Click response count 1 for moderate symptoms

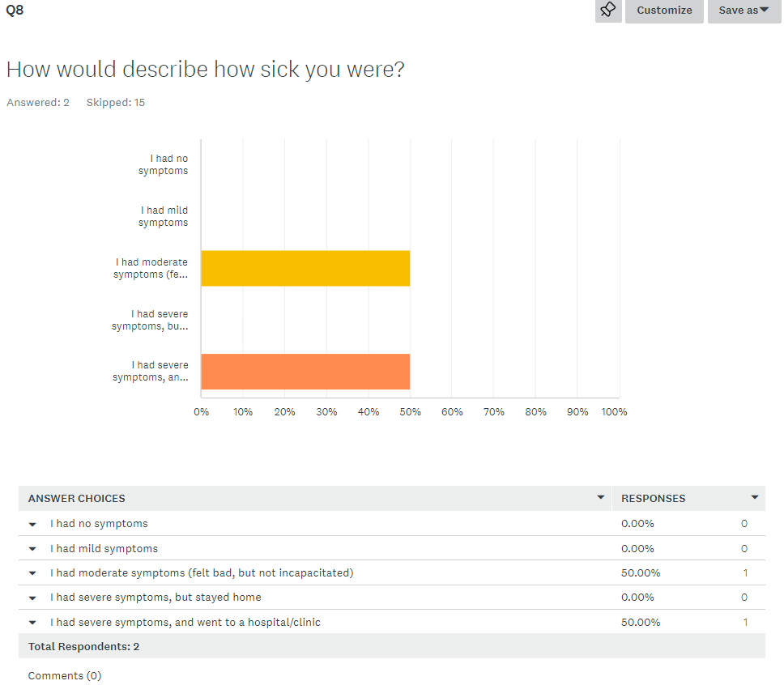pyautogui.click(x=744, y=573)
